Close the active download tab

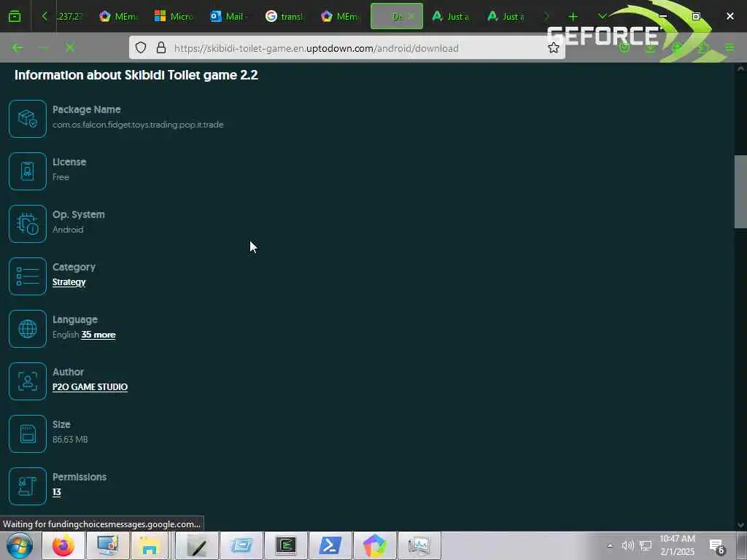click(411, 17)
